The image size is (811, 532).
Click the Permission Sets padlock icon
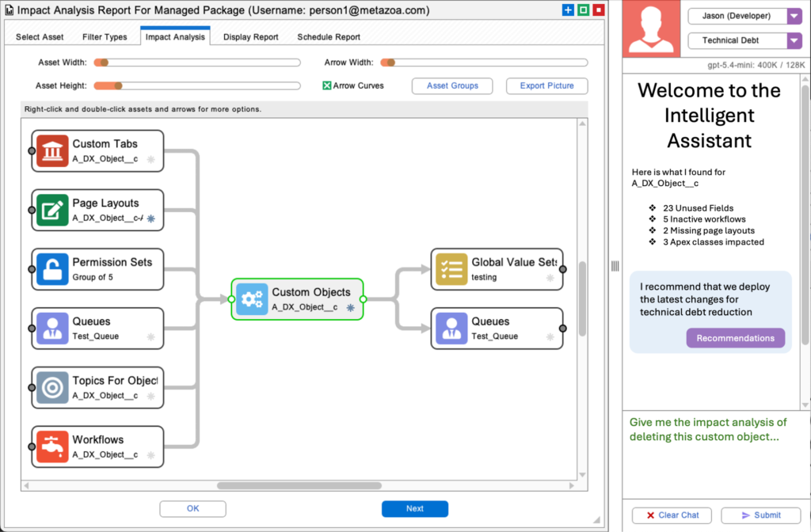point(52,269)
